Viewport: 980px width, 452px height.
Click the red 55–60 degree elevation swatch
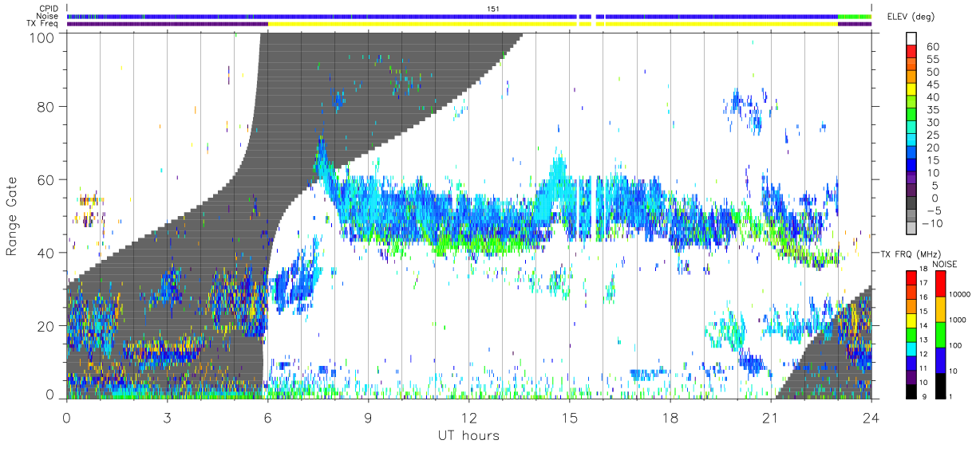click(x=911, y=53)
